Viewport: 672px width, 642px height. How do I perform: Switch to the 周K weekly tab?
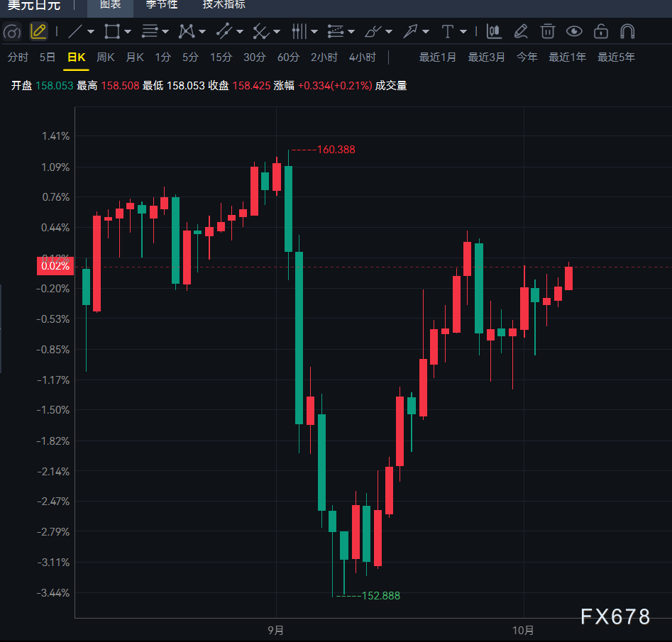point(106,57)
